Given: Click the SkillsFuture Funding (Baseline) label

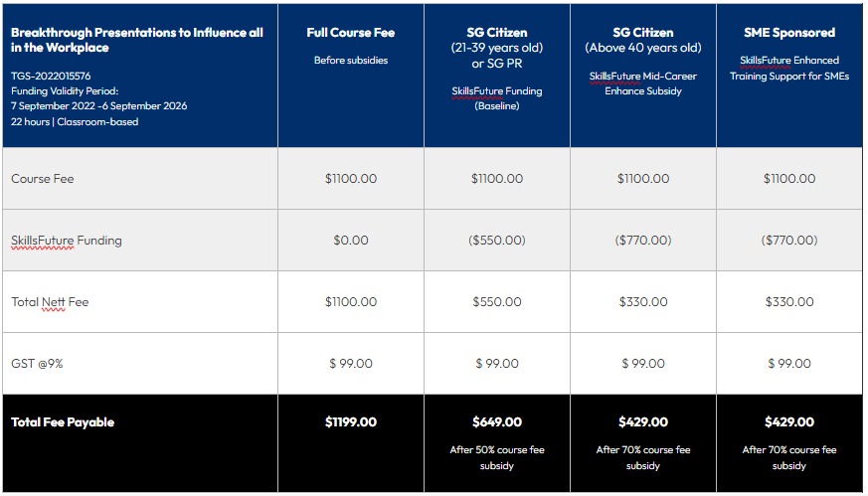Looking at the screenshot, I should 496,98.
